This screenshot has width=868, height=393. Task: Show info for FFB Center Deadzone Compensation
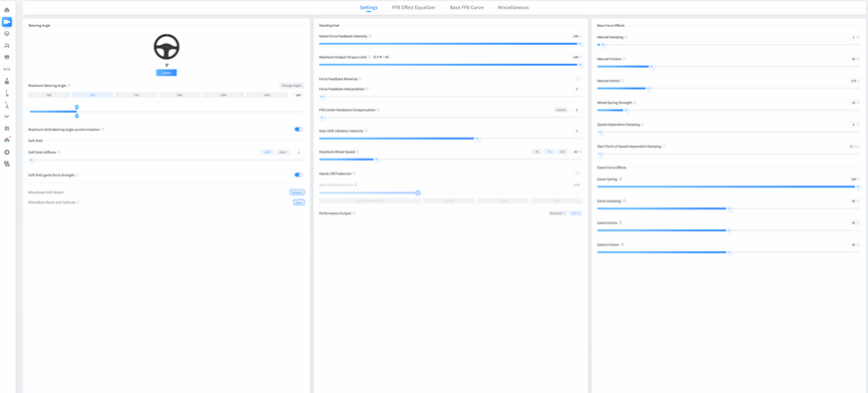pos(379,110)
